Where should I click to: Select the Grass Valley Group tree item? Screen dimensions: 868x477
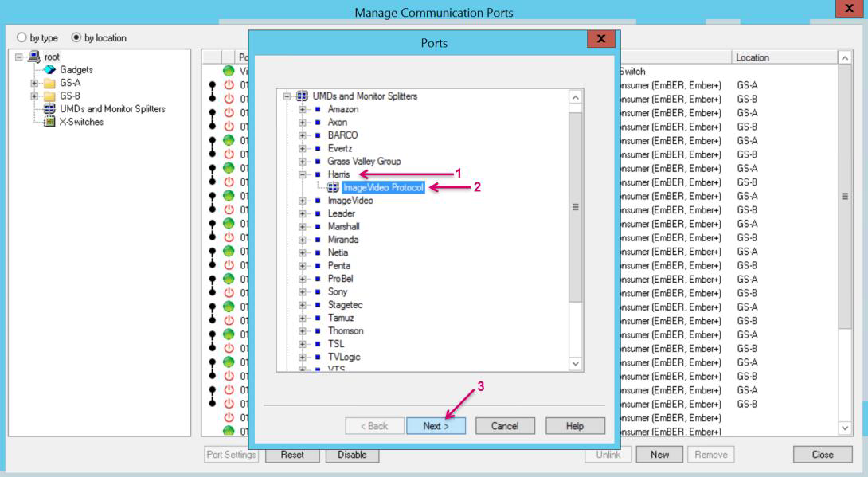[x=359, y=161]
